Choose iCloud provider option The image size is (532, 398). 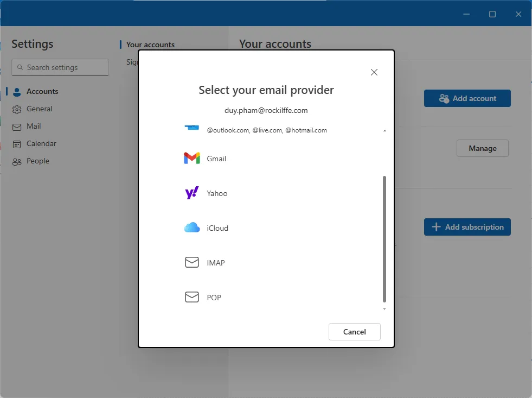216,228
